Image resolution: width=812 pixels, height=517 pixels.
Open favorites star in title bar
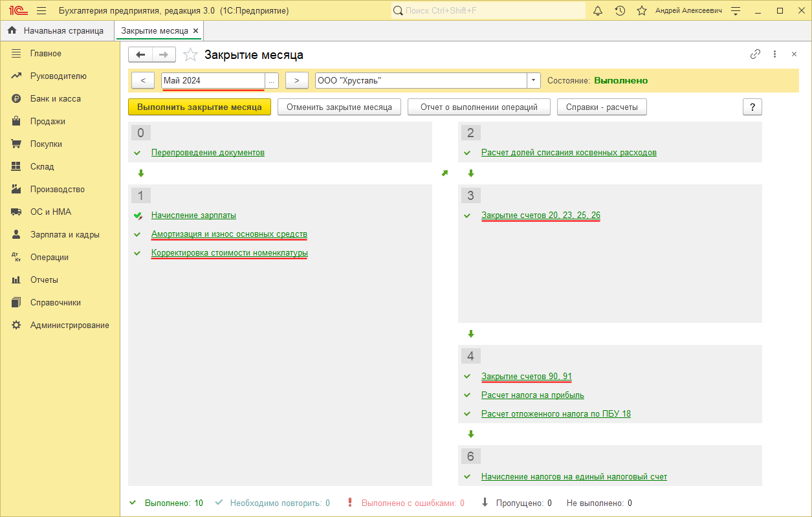642,11
